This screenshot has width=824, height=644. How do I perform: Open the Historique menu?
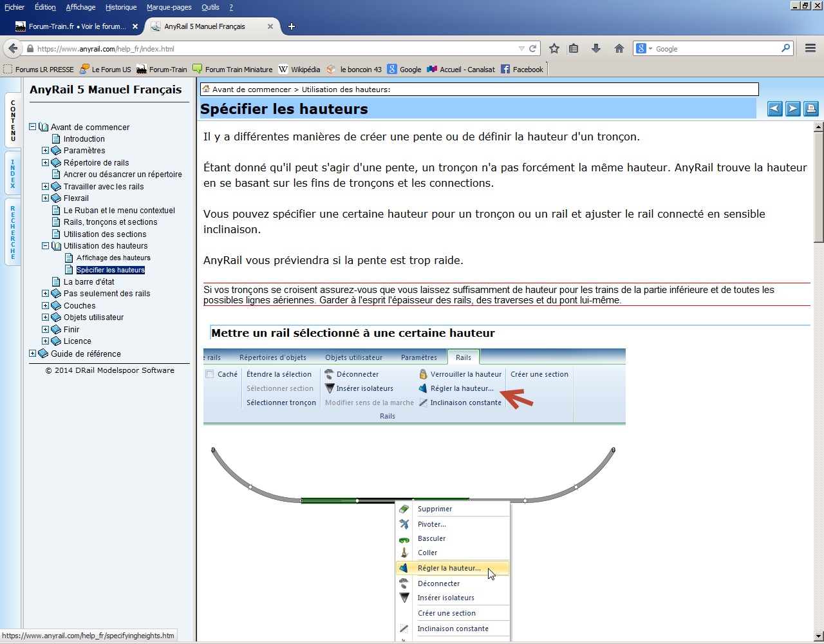click(121, 7)
